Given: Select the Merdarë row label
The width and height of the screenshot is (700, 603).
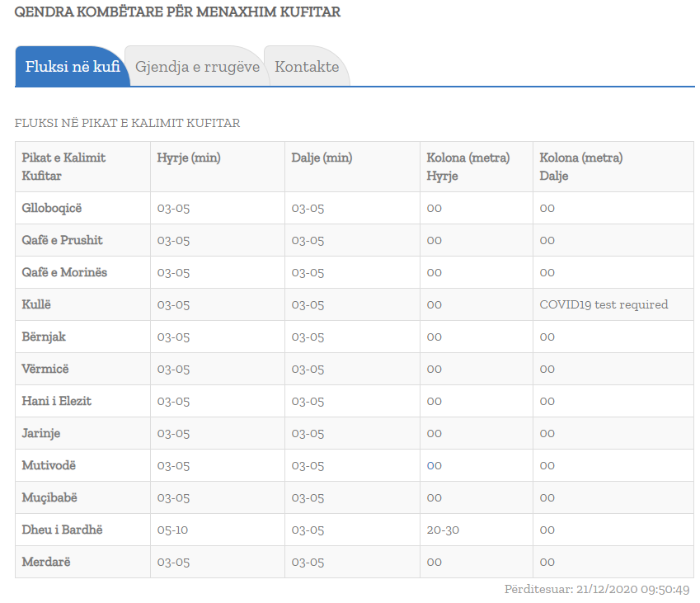Looking at the screenshot, I should point(46,562).
